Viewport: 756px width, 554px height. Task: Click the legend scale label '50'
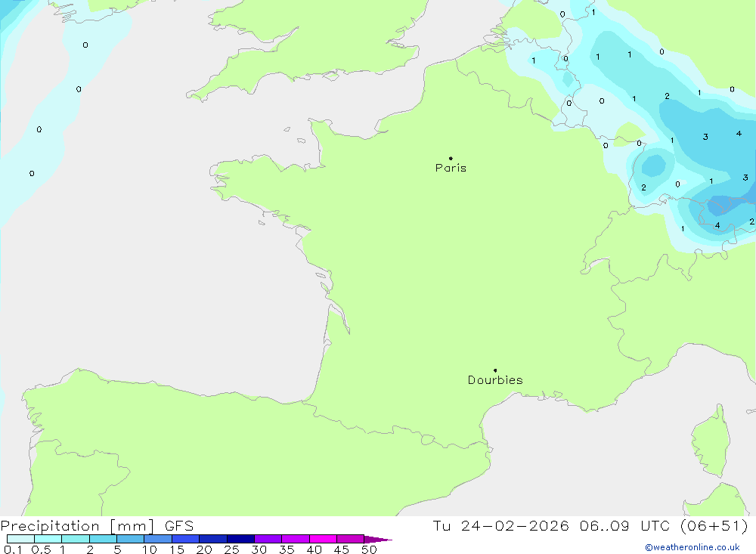pos(370,549)
